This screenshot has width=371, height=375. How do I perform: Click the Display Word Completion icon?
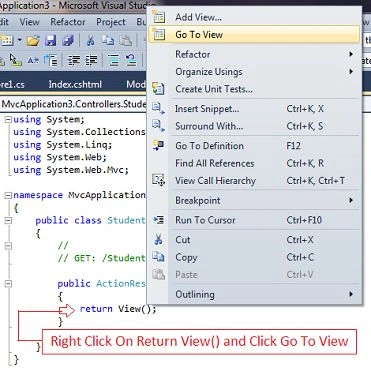coord(33,60)
